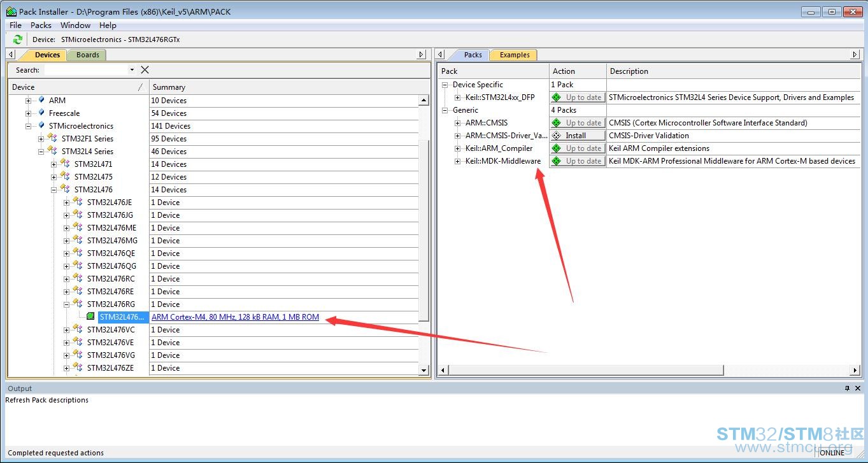Click the STMicroelectronics vendor icon
This screenshot has width=868, height=463.
pos(41,125)
